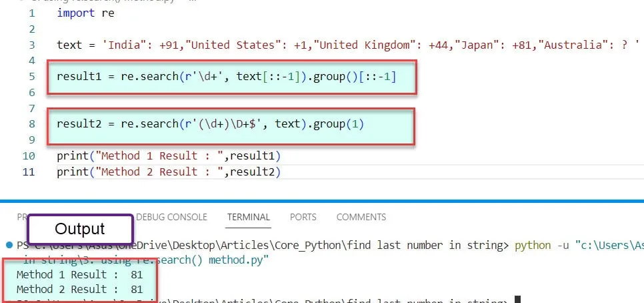Switch to the DEBUG CONSOLE tab
The image size is (644, 303).
point(171,217)
